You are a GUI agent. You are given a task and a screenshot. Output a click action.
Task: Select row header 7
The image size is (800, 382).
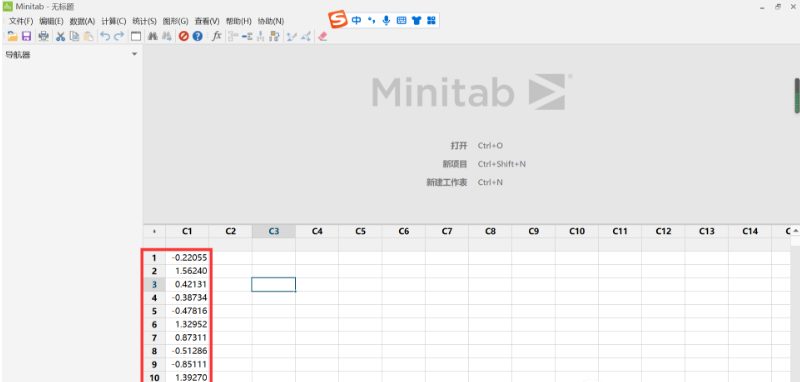click(154, 338)
